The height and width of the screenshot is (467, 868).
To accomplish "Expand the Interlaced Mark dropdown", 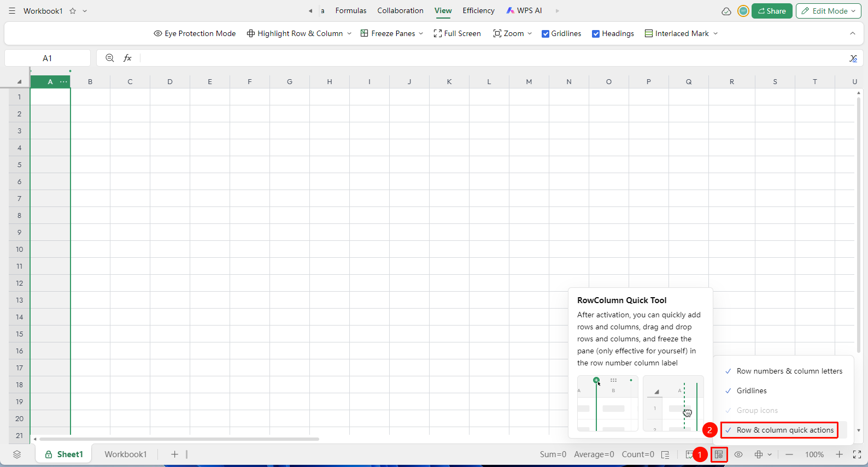I will click(715, 34).
